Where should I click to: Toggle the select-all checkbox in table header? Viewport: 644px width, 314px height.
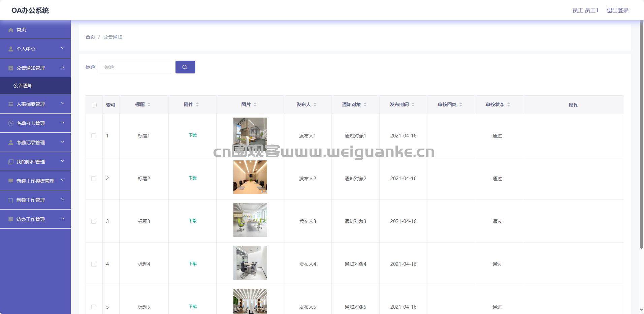click(94, 105)
